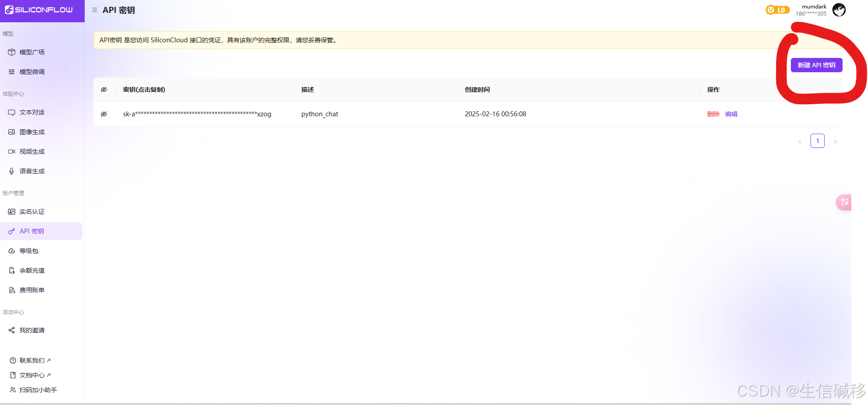The image size is (868, 405).
Task: Click the 操作 column header
Action: [x=713, y=90]
